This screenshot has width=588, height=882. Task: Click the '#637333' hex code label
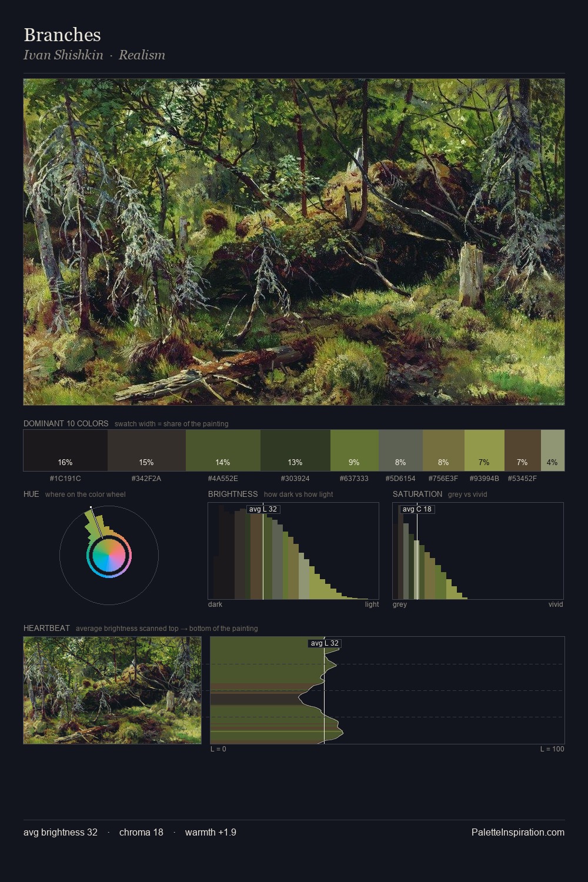point(354,479)
